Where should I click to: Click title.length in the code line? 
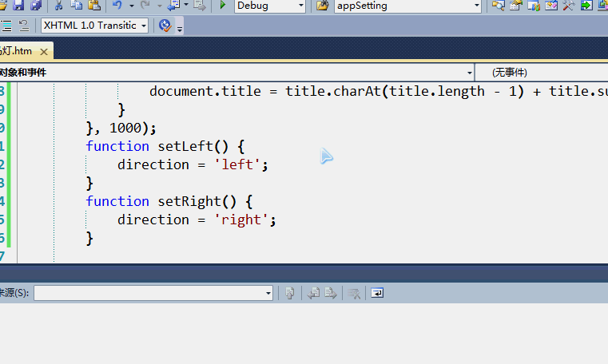click(437, 91)
